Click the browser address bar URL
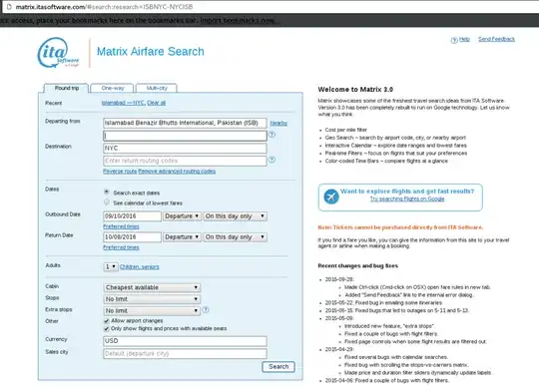Screen dimensions: 539x392 (104, 7)
